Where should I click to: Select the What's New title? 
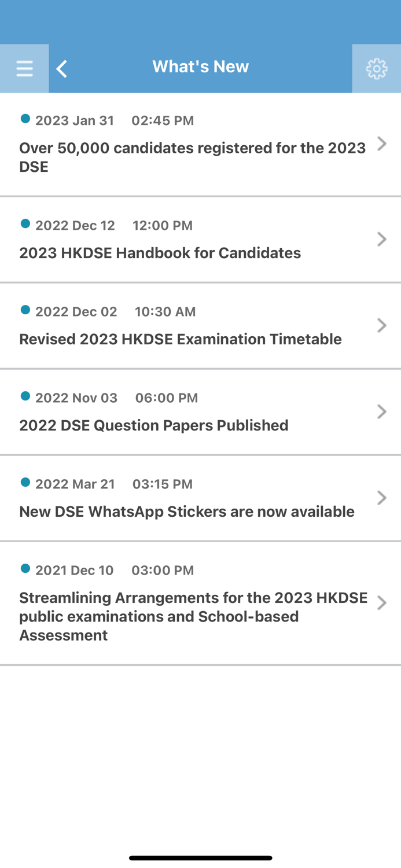(x=200, y=66)
